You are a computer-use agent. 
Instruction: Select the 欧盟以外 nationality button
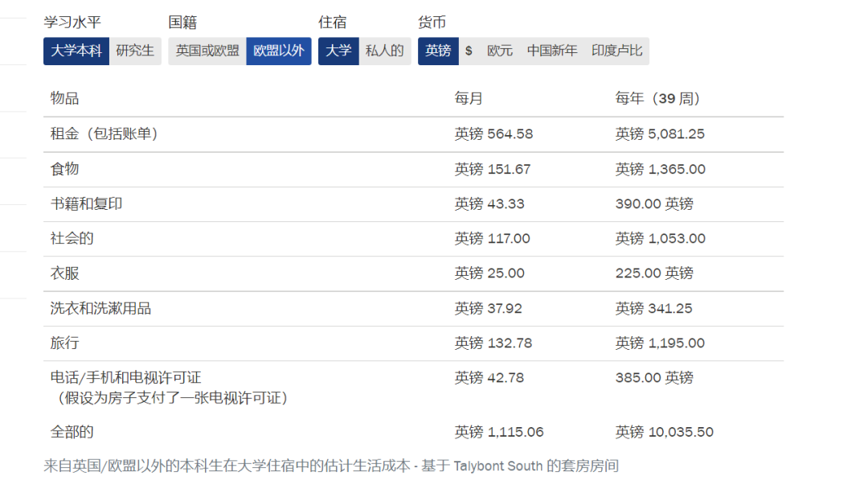279,51
